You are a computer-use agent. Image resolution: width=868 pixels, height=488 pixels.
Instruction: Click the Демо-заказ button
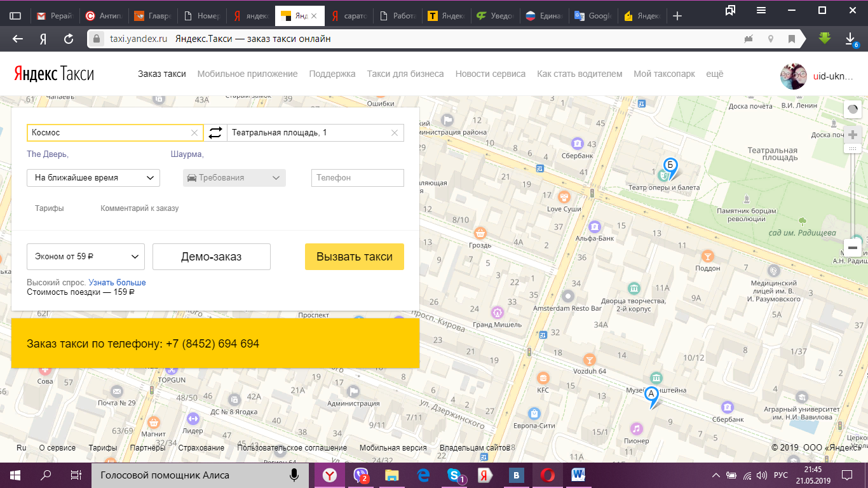click(x=212, y=257)
